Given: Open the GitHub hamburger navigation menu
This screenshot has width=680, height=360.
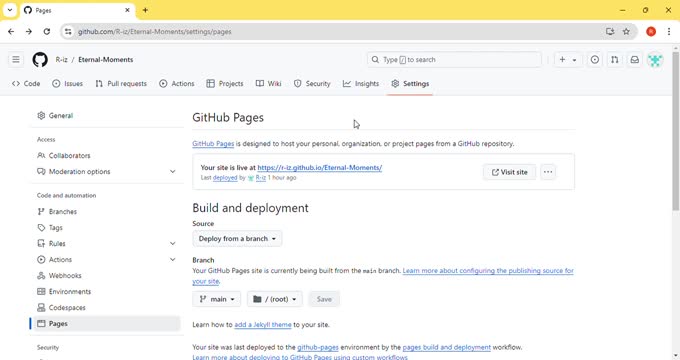Looking at the screenshot, I should coord(16,59).
